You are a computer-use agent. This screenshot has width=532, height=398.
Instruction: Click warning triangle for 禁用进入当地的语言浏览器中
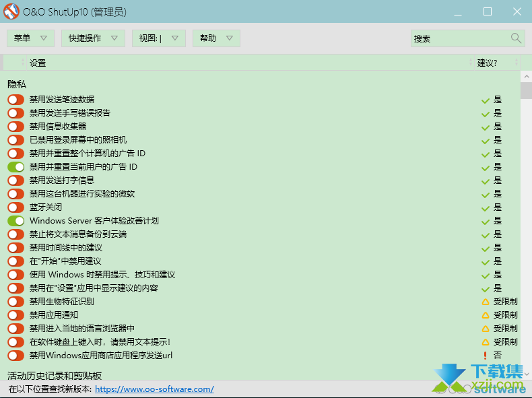pos(486,329)
